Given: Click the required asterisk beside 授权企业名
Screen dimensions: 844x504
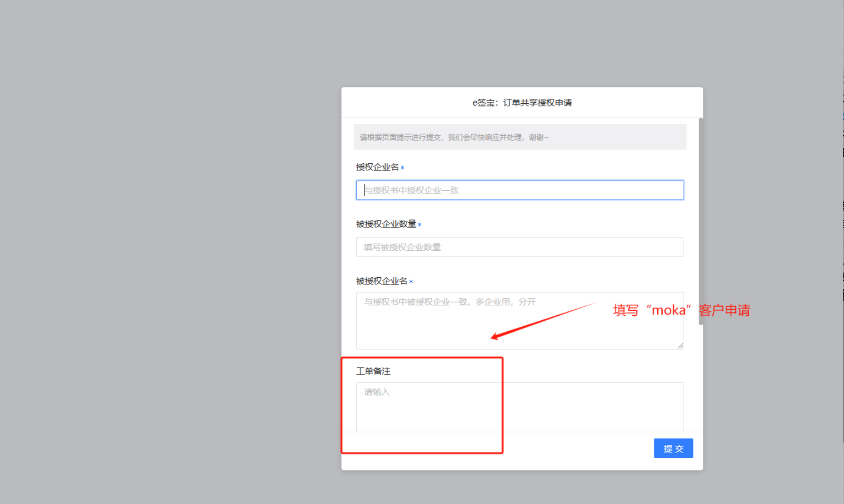Looking at the screenshot, I should [x=402, y=168].
